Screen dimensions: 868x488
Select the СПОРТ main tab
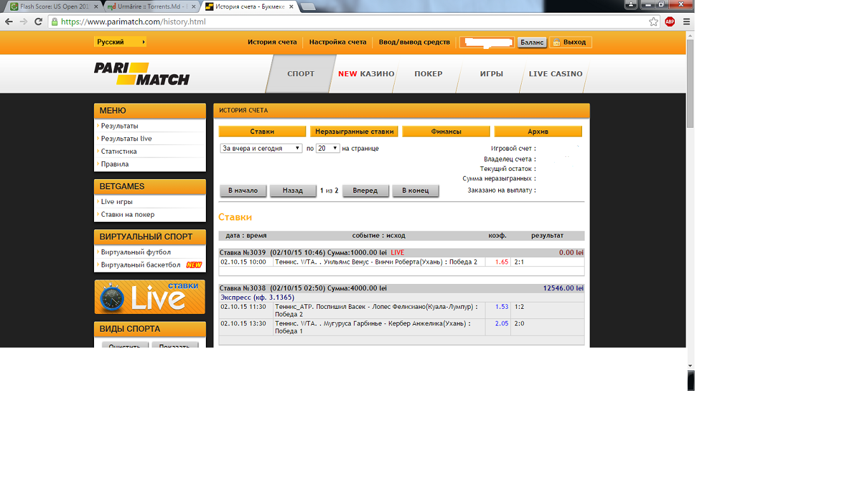[301, 74]
